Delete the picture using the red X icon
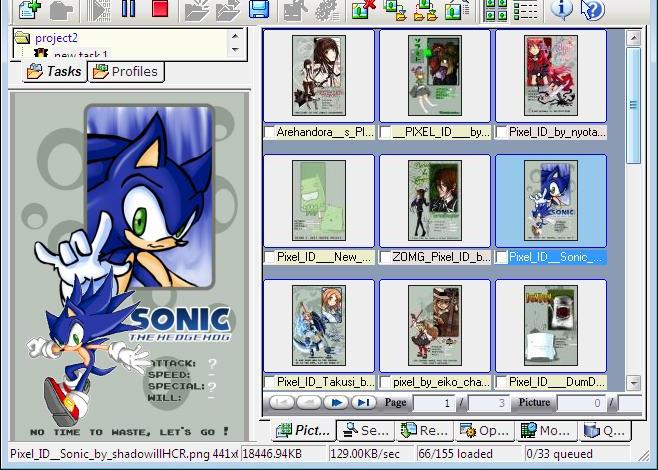 [x=363, y=9]
